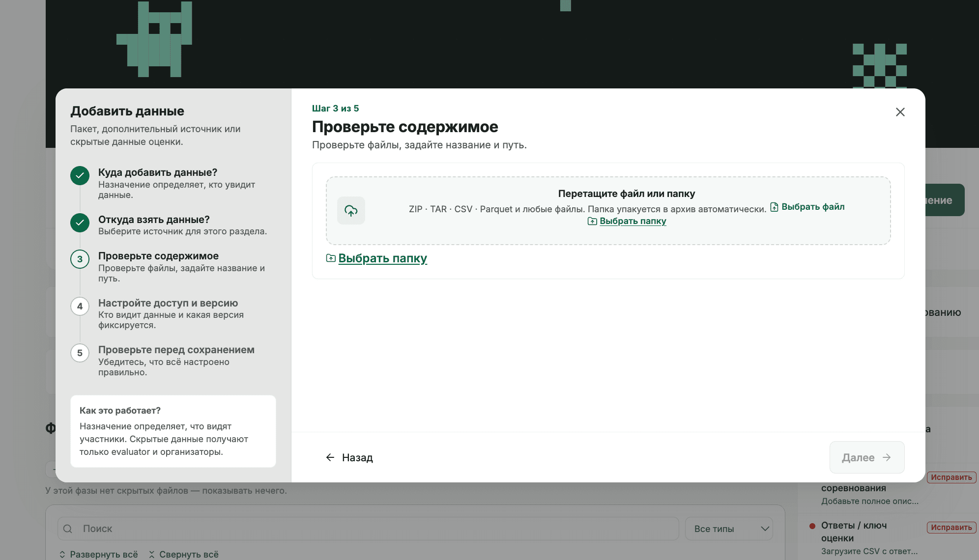Select step Откуда взять данные?
Image resolution: width=979 pixels, height=560 pixels.
[x=172, y=225]
